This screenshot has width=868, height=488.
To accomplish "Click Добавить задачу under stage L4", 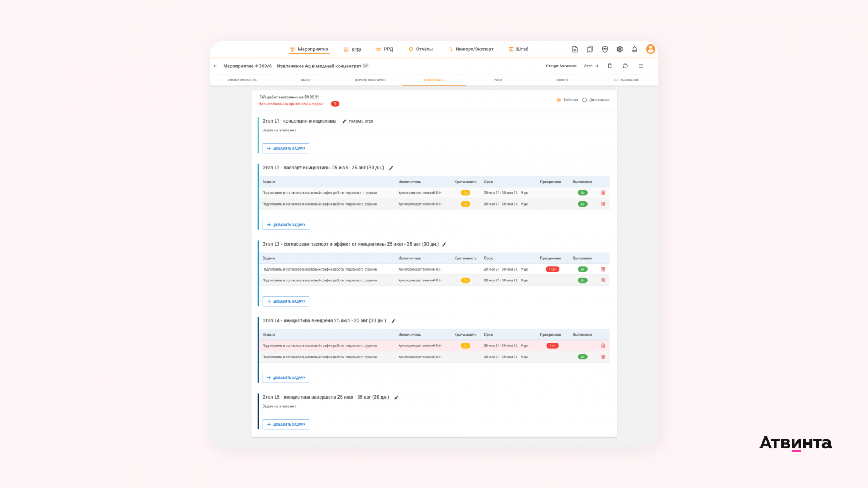I will 286,378.
